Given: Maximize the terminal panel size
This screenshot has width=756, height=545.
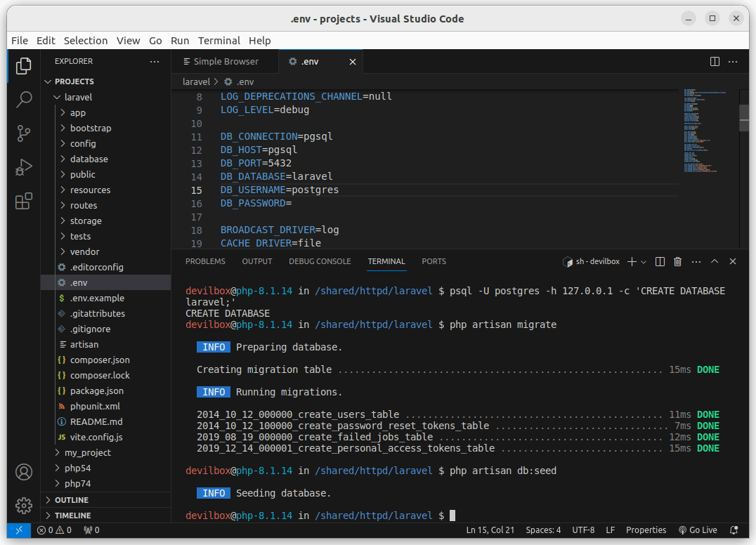Looking at the screenshot, I should pos(715,261).
